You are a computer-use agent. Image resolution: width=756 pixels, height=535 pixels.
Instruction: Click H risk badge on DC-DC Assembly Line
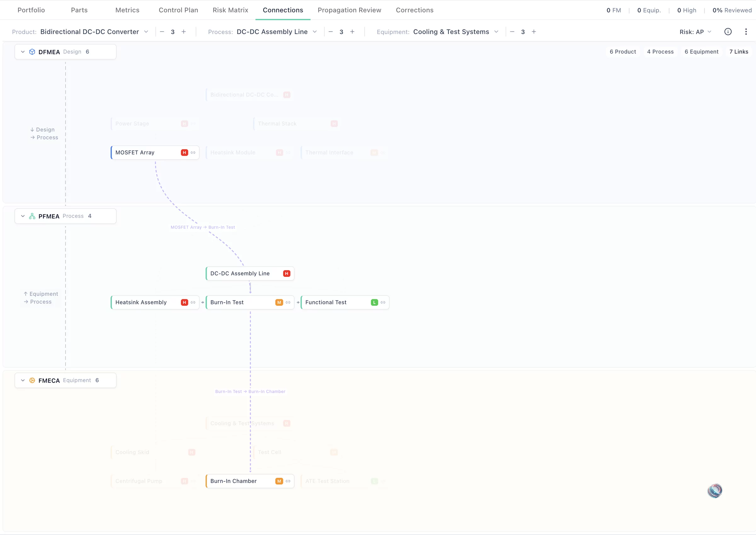tap(286, 273)
